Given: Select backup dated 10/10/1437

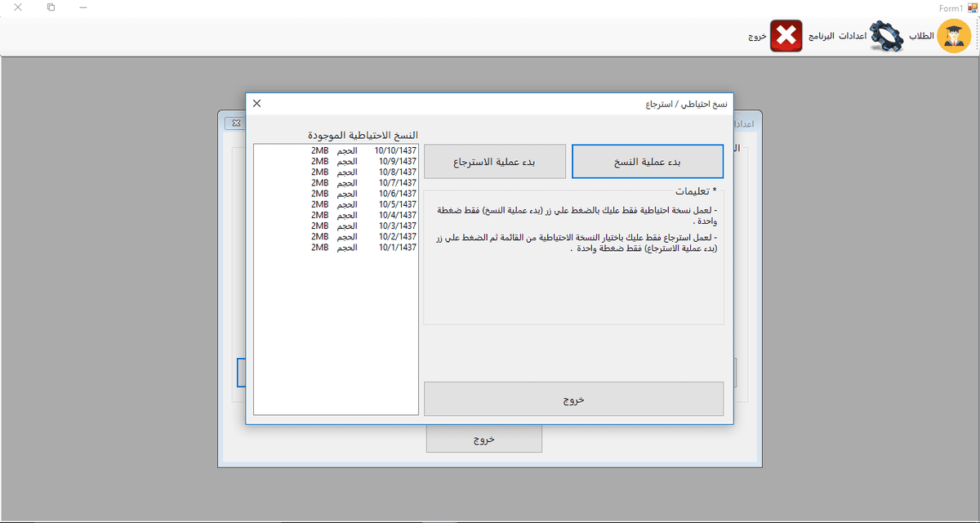Looking at the screenshot, I should 336,151.
